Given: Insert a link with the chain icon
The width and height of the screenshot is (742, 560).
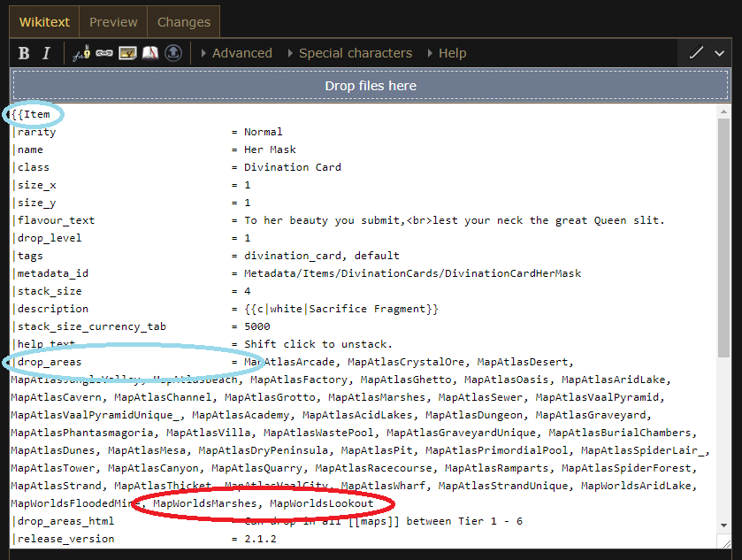Looking at the screenshot, I should [x=104, y=53].
